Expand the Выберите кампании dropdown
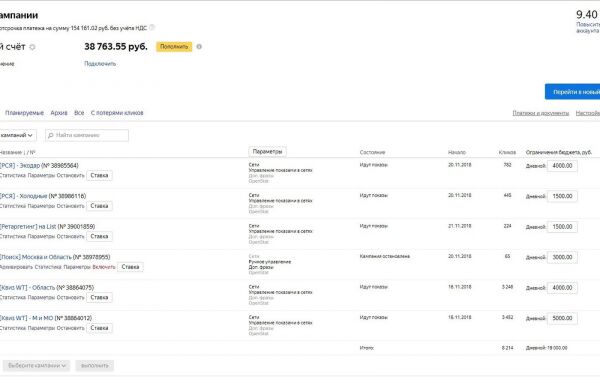Image resolution: width=600 pixels, height=377 pixels. [x=36, y=366]
